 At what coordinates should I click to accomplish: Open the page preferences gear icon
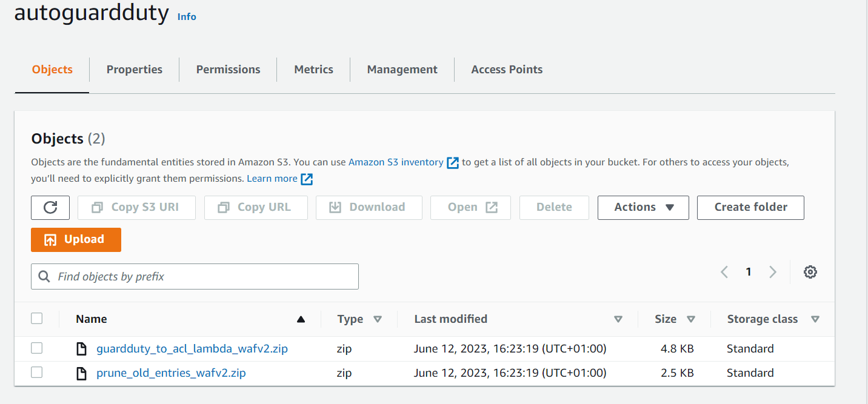point(810,271)
